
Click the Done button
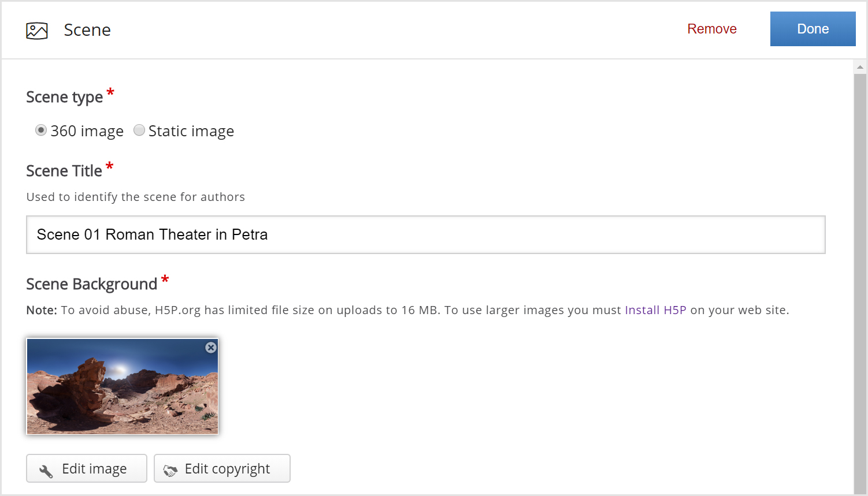813,29
